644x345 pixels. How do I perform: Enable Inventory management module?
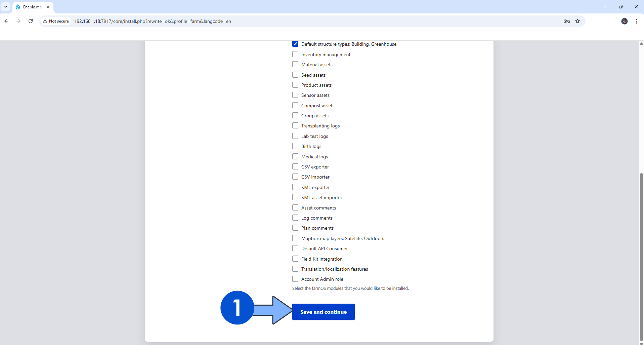click(295, 54)
